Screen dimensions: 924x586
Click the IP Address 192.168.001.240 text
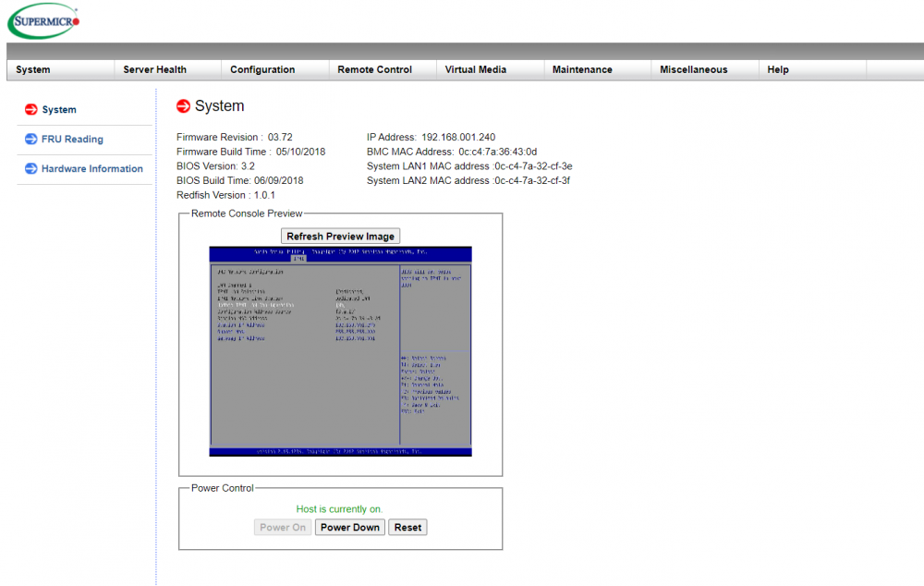[x=431, y=137]
